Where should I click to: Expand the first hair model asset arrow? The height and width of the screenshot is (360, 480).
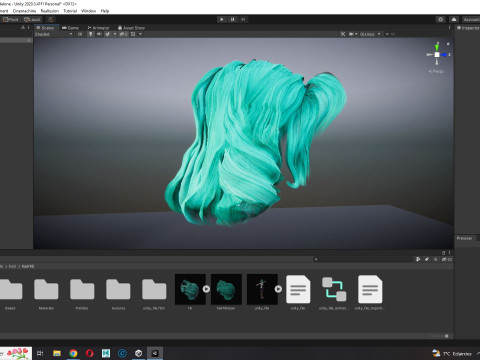(x=206, y=289)
